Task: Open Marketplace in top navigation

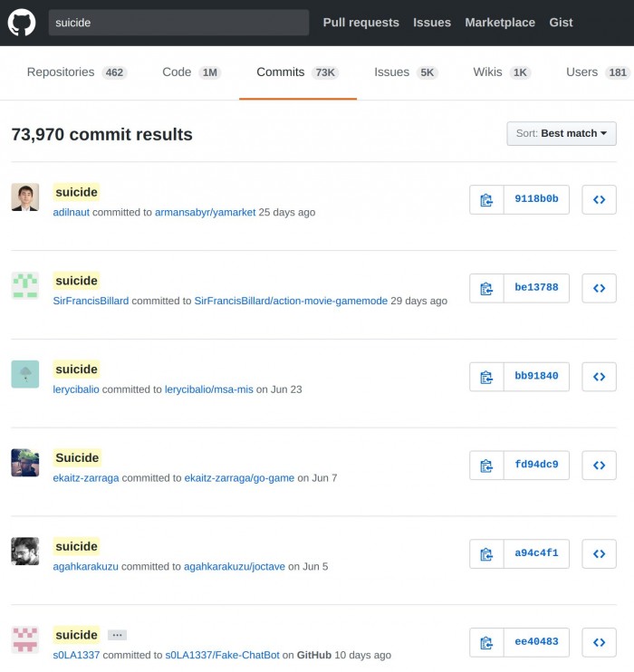Action: pyautogui.click(x=500, y=23)
